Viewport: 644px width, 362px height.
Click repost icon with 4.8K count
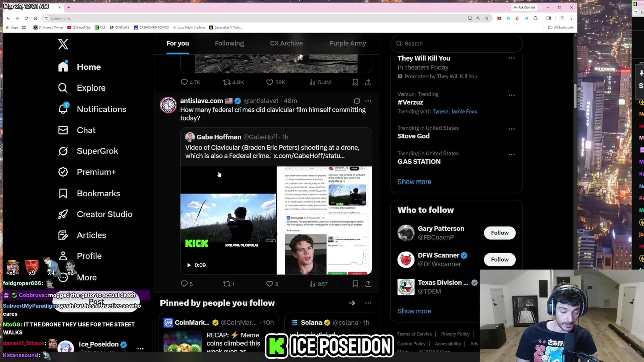[227, 82]
